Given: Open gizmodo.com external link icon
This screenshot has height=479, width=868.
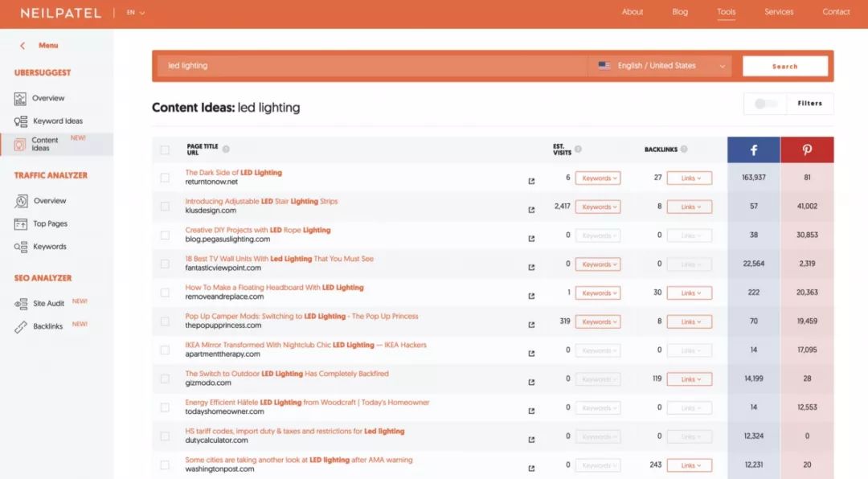Looking at the screenshot, I should tap(531, 382).
